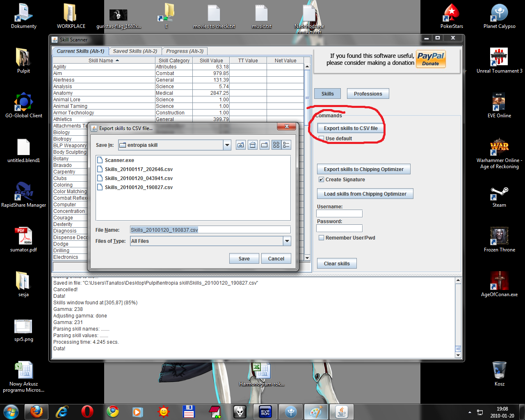Open the Progress tab
The image size is (525, 420).
[x=185, y=51]
